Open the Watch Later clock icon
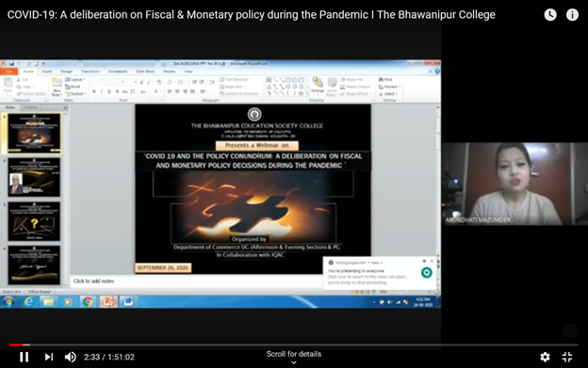 tap(550, 15)
